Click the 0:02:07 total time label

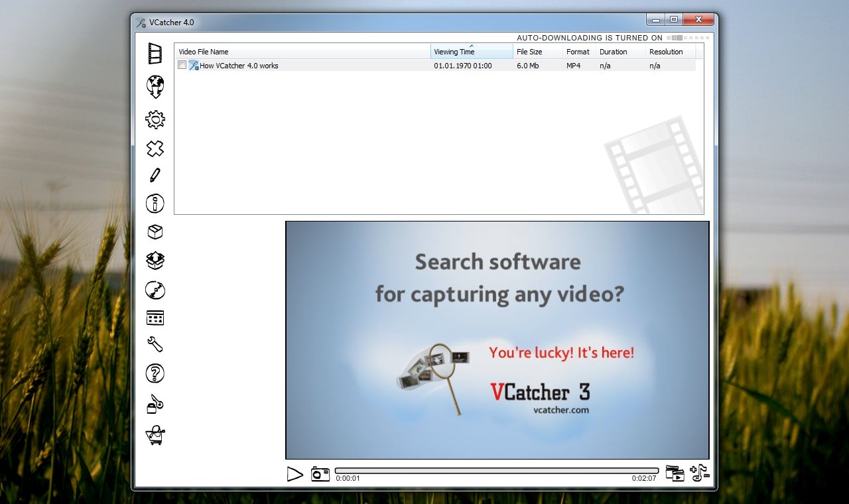tap(644, 478)
